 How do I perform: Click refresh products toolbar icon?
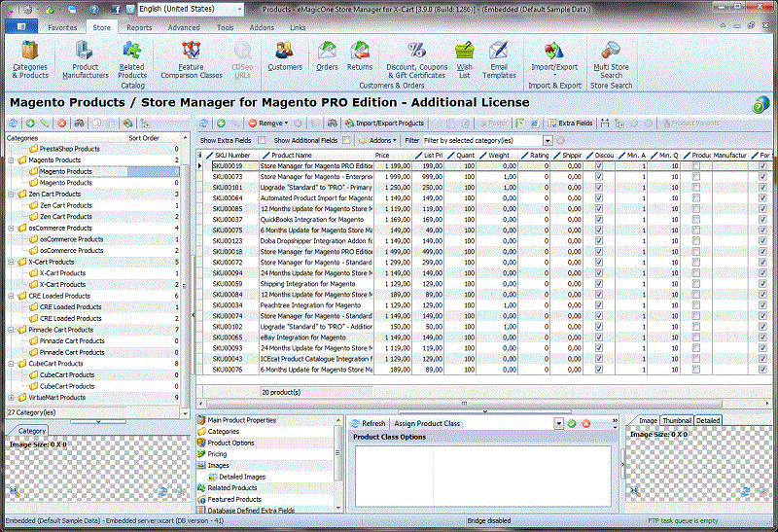click(203, 124)
